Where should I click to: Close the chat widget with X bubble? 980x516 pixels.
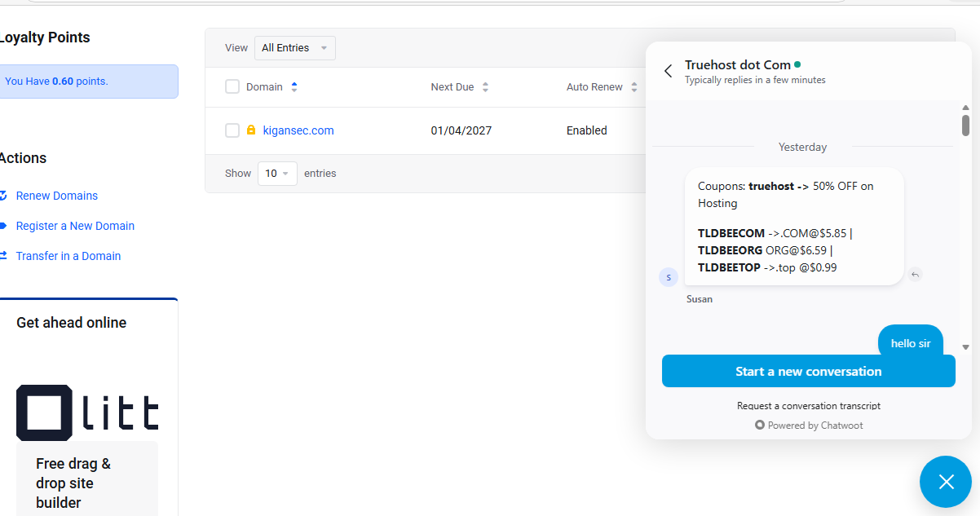[946, 482]
